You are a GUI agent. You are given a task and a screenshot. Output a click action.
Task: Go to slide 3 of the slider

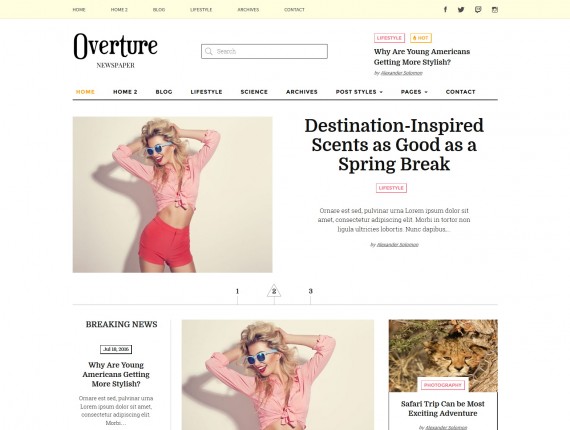310,291
